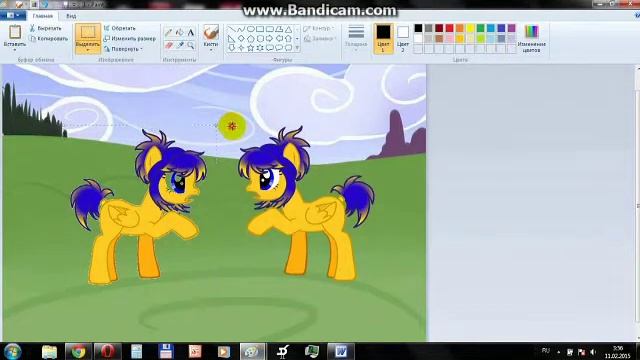640x360 pixels.
Task: Expand the Paste (Вставить) dropdown arrow
Action: pyautogui.click(x=15, y=49)
